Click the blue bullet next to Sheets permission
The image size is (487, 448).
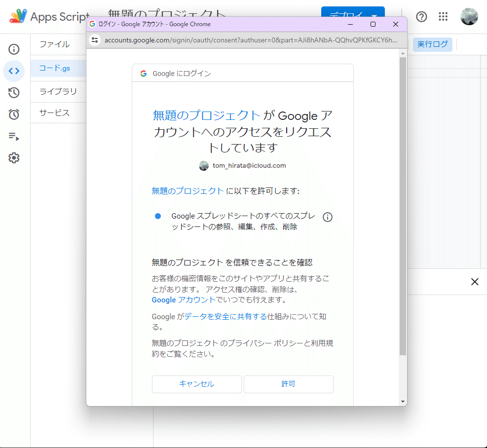click(158, 216)
